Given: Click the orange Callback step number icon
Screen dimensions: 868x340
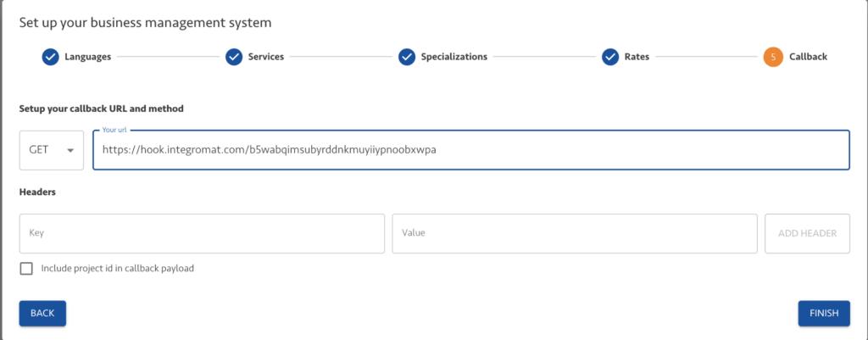Looking at the screenshot, I should (x=772, y=57).
